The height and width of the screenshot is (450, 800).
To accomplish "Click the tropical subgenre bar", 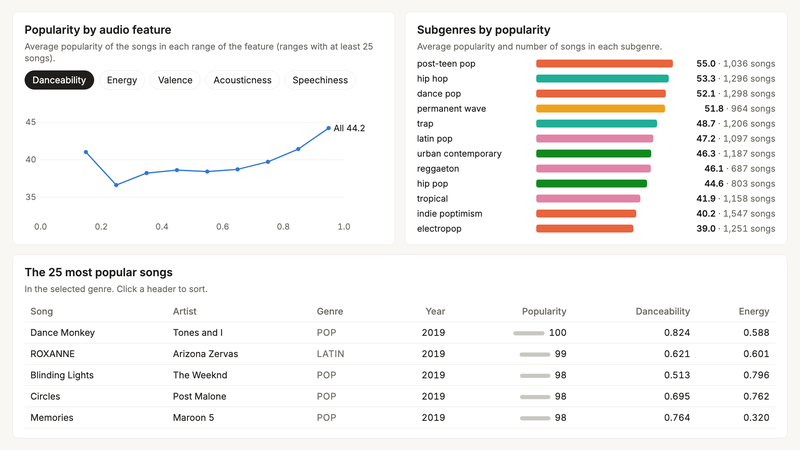I will [588, 198].
